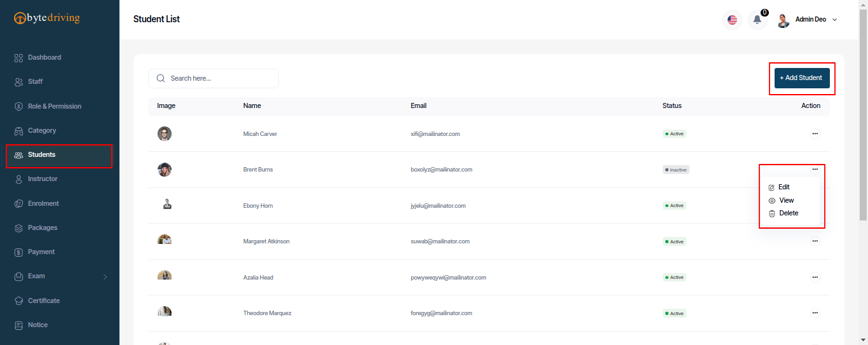
Task: Click the Category folder icon
Action: [18, 131]
